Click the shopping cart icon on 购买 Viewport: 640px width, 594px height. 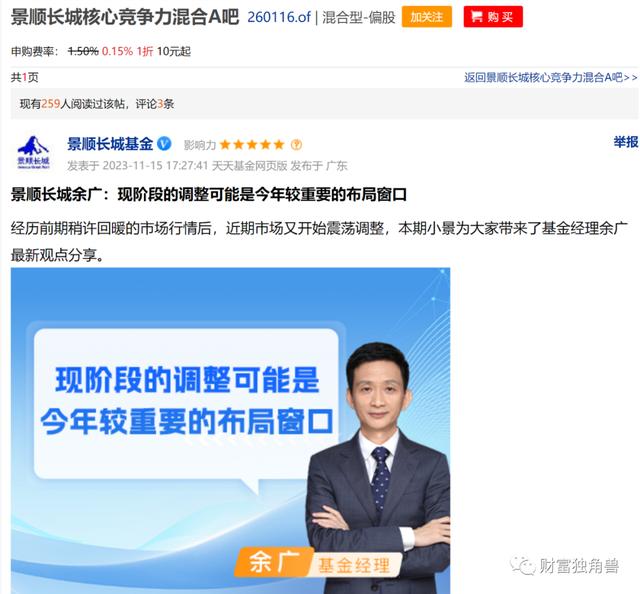click(476, 17)
